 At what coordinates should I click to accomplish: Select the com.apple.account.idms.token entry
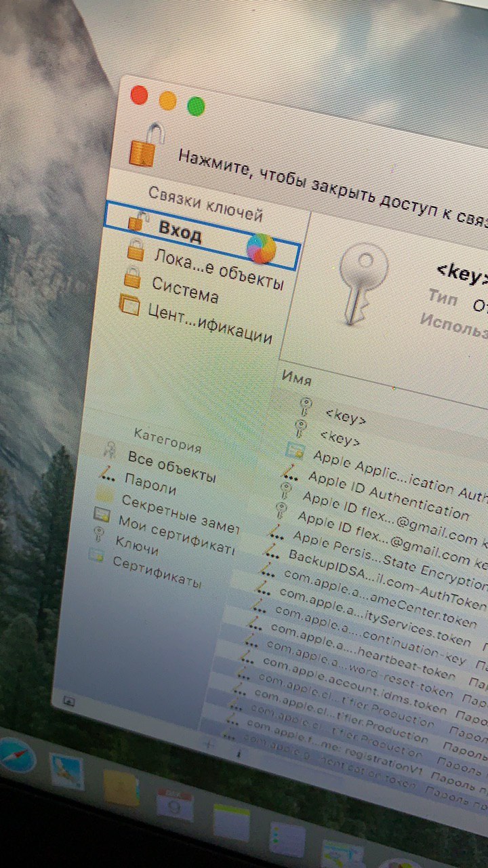(354, 686)
